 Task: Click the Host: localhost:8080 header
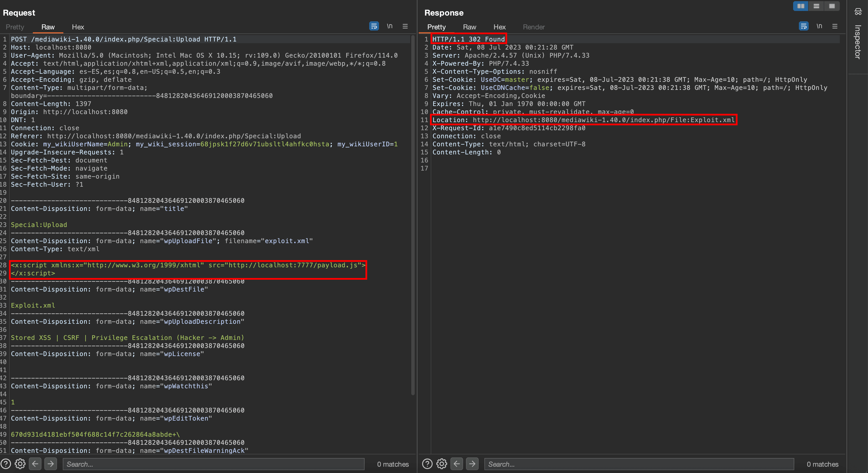point(51,47)
